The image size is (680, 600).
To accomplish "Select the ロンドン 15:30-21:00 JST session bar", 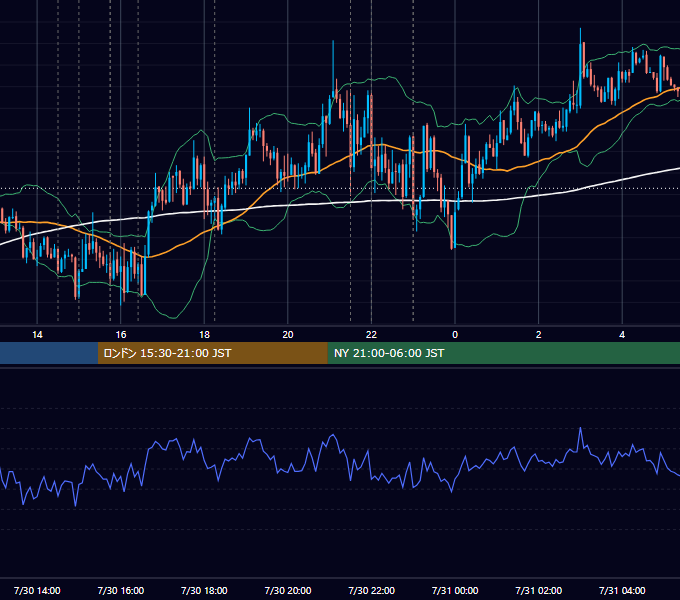I will coord(212,353).
